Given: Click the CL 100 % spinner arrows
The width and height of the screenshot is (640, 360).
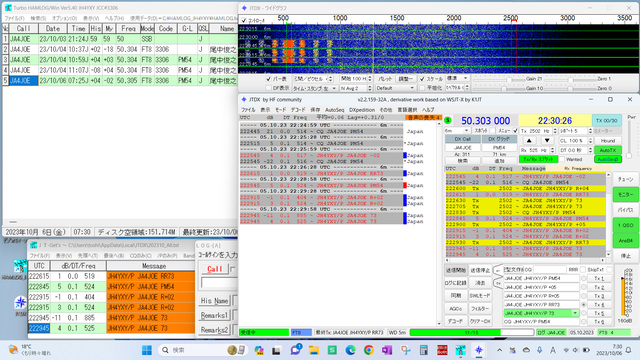Looking at the screenshot, I should [x=590, y=140].
